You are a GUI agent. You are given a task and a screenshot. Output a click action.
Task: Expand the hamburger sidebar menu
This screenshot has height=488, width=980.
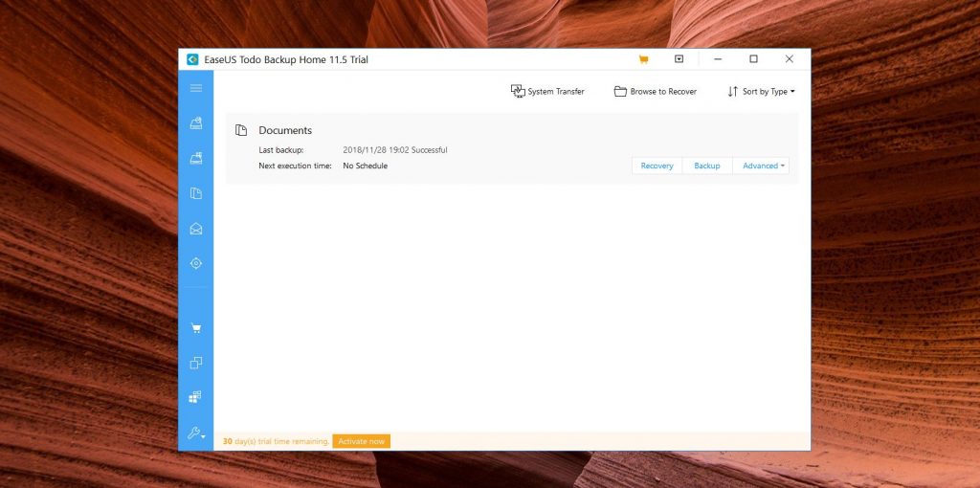tap(196, 88)
